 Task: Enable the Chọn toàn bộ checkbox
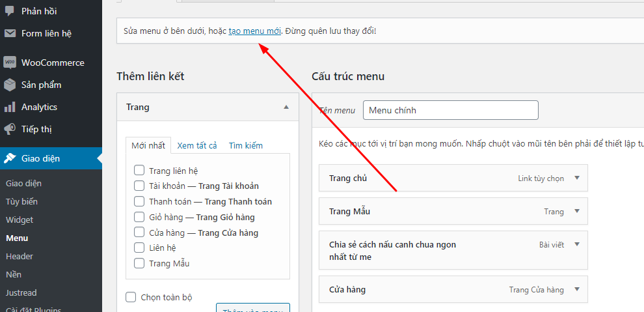coord(131,297)
